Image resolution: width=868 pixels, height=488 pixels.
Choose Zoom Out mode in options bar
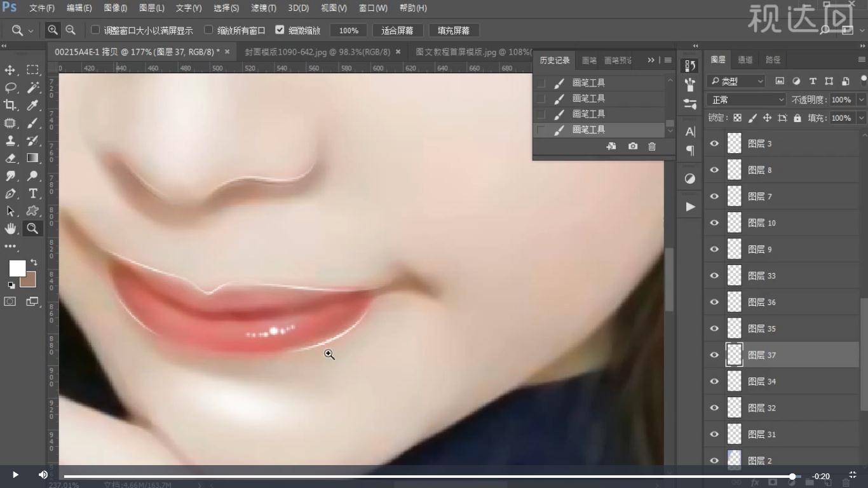pos(71,30)
